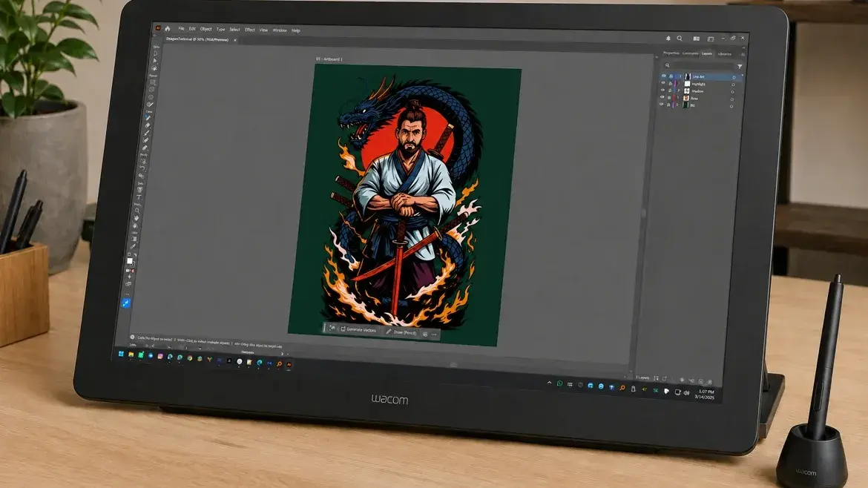The height and width of the screenshot is (488, 868).
Task: Select the Selection arrow tool
Action: tap(156, 53)
